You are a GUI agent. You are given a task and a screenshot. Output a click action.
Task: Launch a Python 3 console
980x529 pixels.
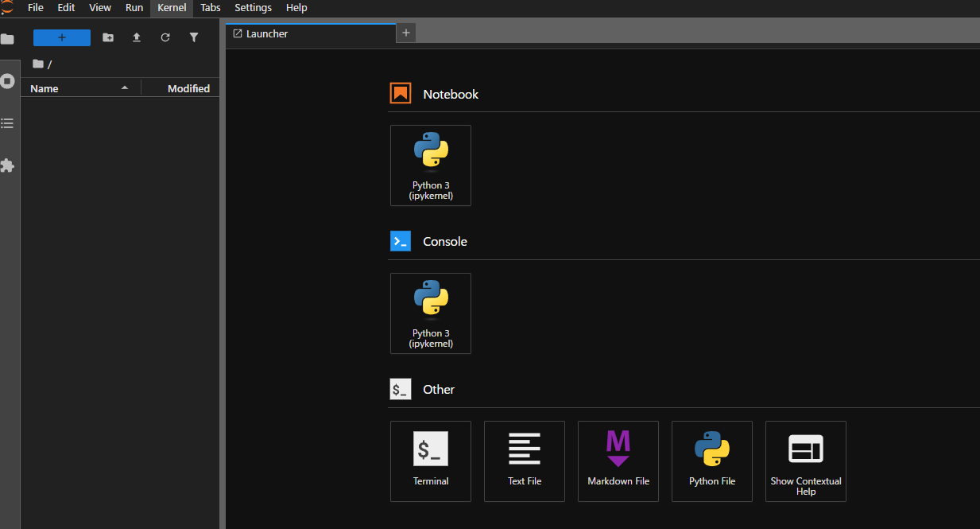tap(430, 313)
